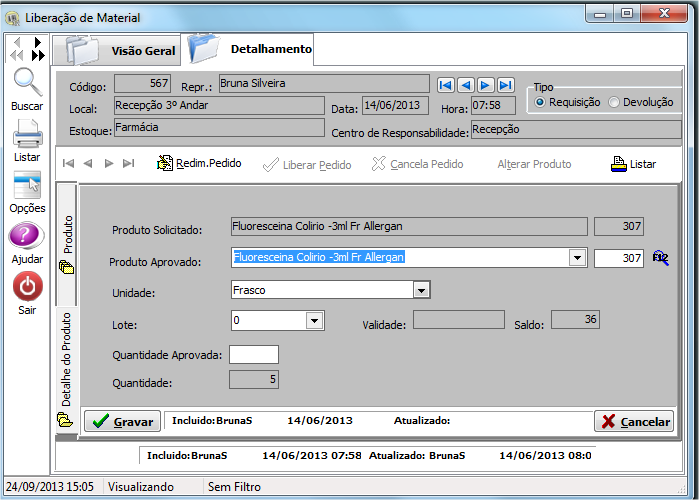Click the Sair power icon
Screen dimensions: 699x500
27,288
